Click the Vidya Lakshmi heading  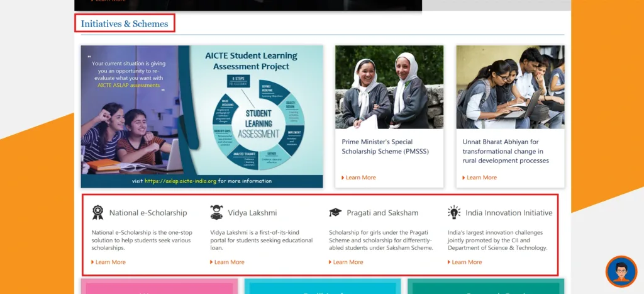[252, 213]
